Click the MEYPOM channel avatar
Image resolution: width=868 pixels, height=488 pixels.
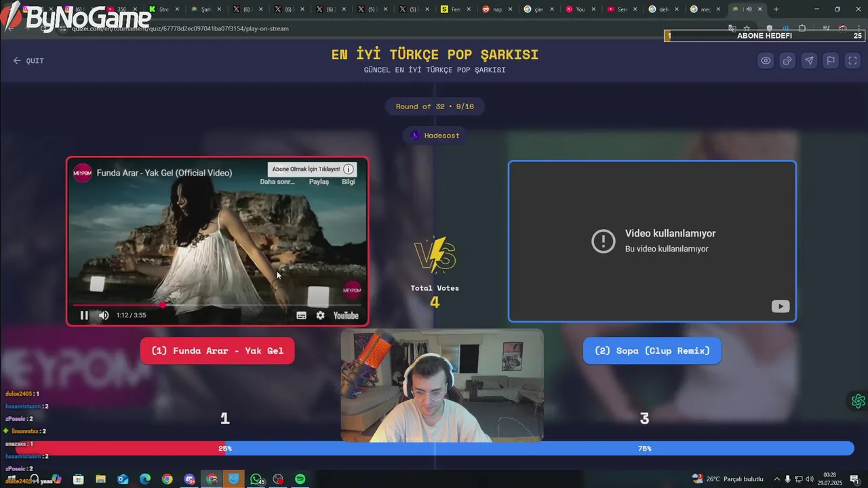coord(83,173)
